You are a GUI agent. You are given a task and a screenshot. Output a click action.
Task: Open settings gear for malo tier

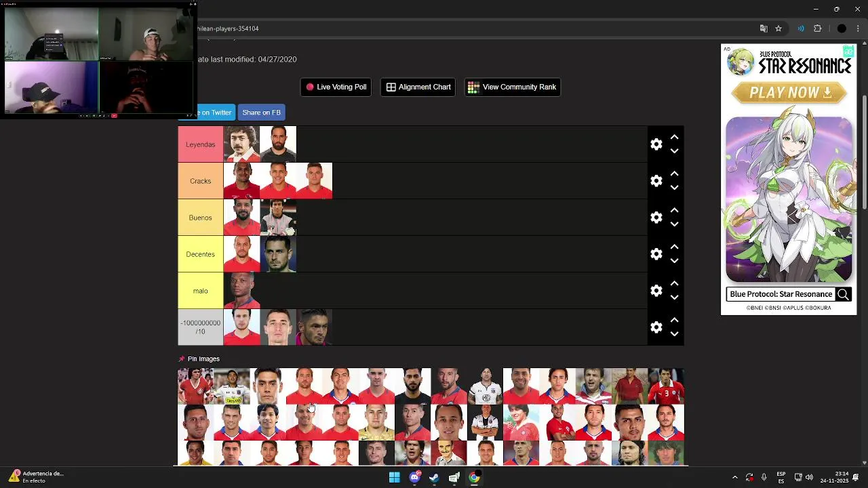pos(656,291)
